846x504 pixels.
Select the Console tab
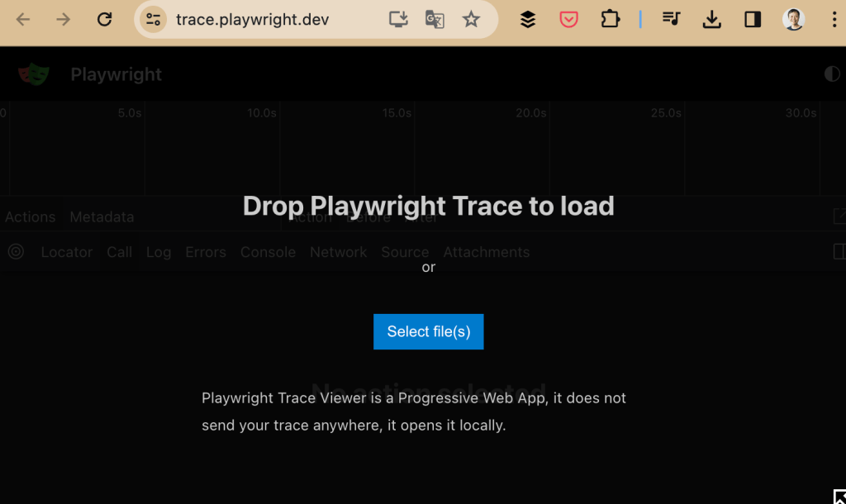[x=268, y=252]
